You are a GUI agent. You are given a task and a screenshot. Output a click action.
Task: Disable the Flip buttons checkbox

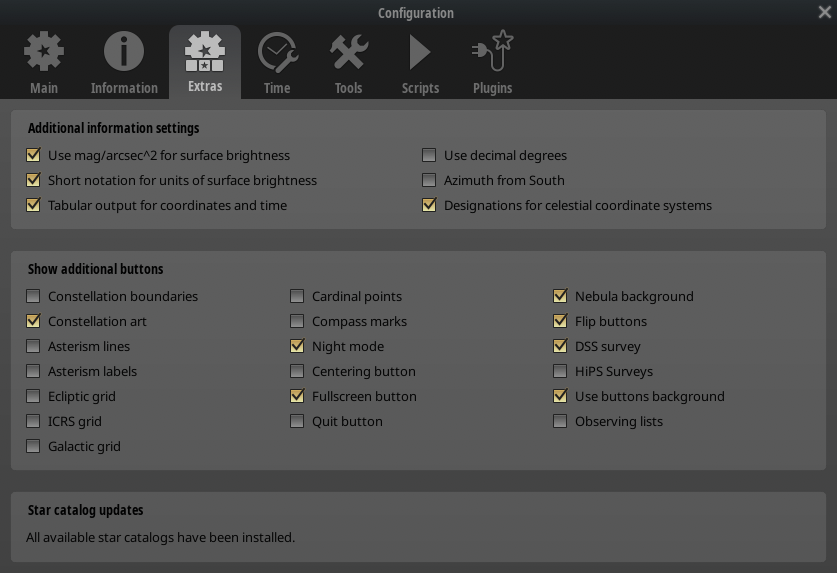560,321
